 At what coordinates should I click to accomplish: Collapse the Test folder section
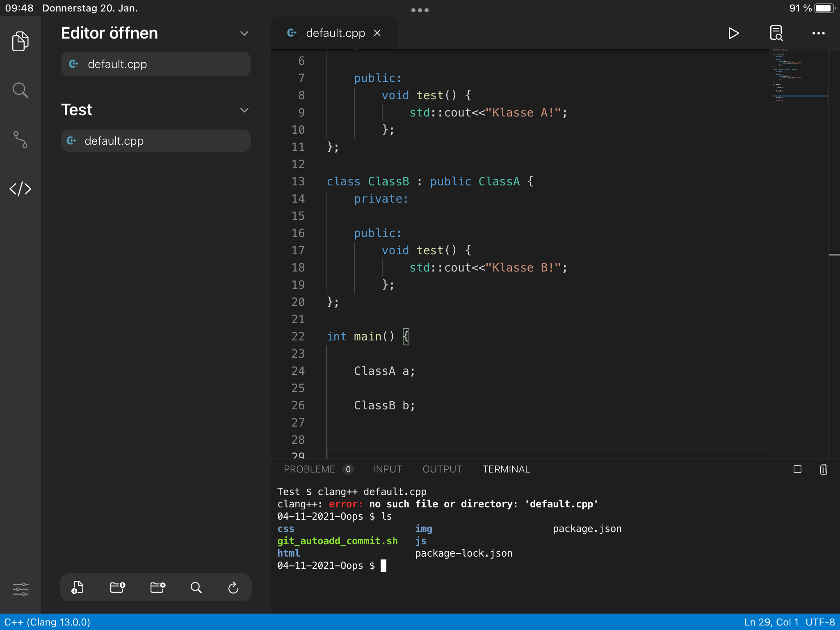(x=244, y=110)
